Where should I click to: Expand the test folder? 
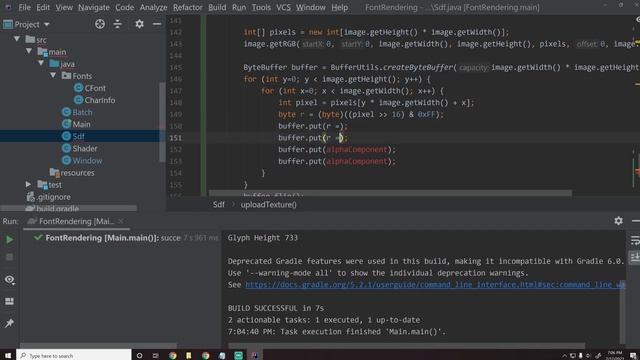click(x=28, y=184)
